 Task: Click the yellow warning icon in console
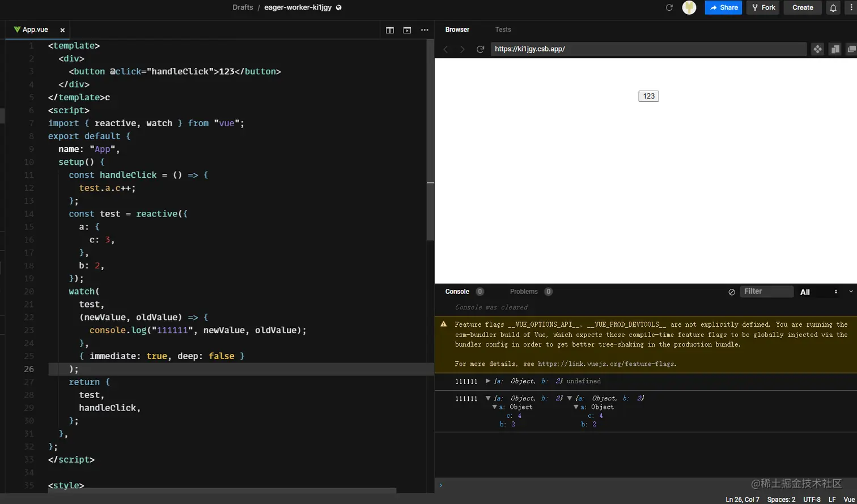point(443,324)
